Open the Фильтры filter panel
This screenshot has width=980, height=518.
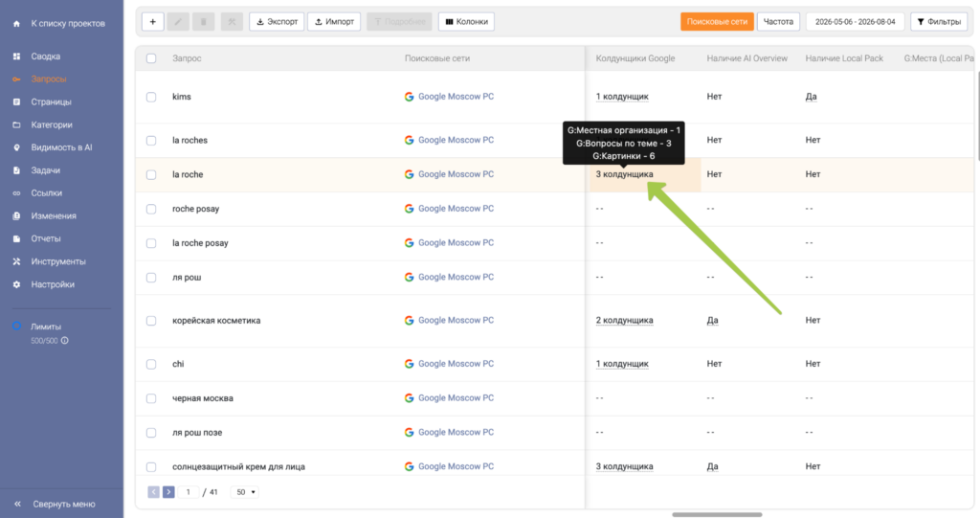click(939, 22)
